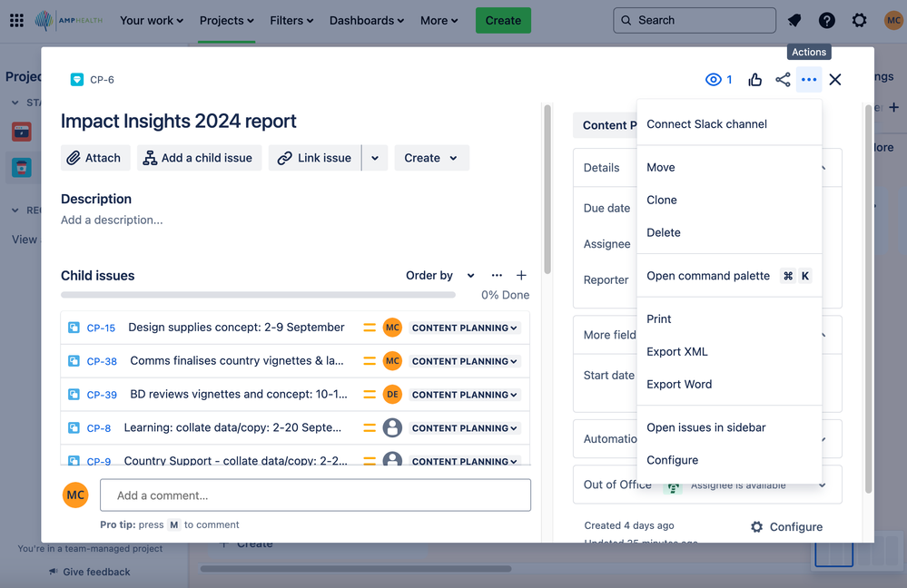The image size is (907, 588).
Task: Open the Create dropdown in issue
Action: (x=431, y=158)
